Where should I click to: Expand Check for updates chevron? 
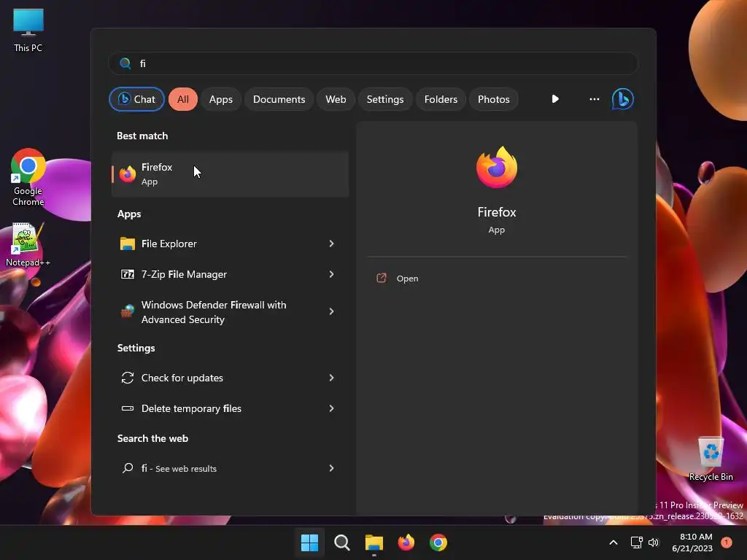(332, 378)
